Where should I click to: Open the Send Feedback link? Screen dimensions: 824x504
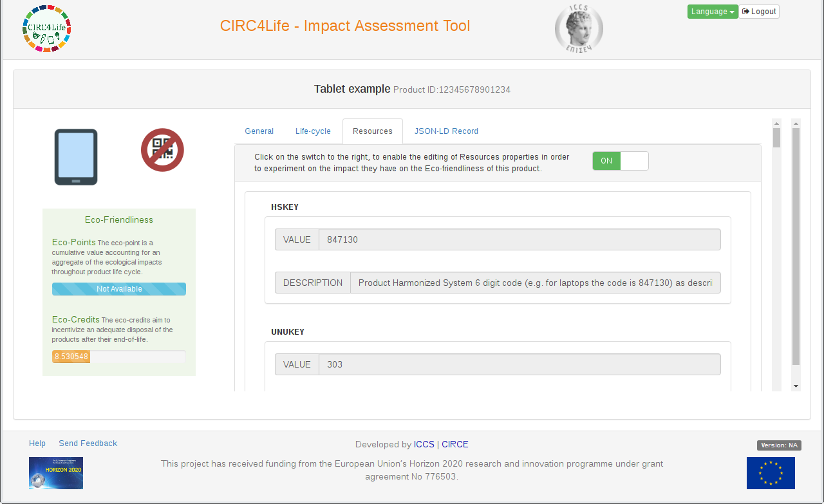click(88, 443)
